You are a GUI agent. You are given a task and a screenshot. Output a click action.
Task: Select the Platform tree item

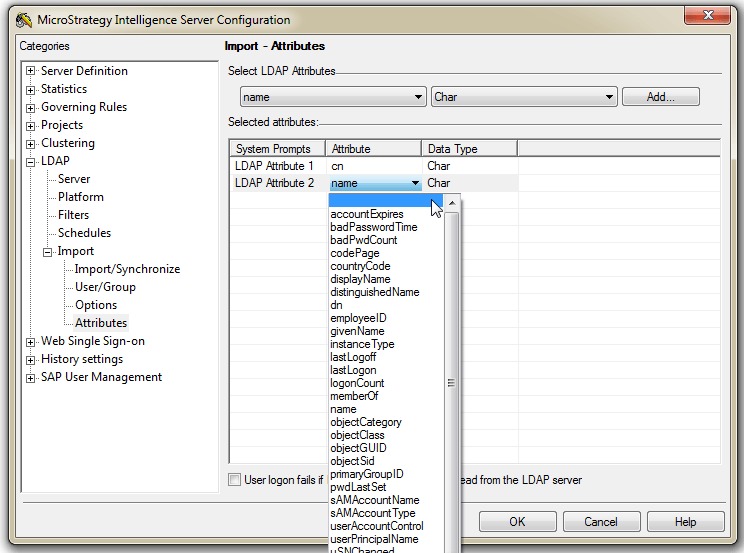81,197
